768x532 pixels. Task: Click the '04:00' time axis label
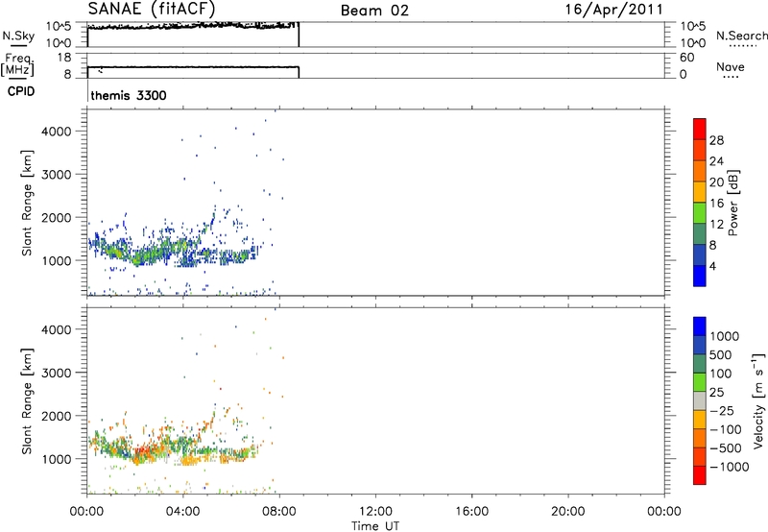[x=182, y=511]
